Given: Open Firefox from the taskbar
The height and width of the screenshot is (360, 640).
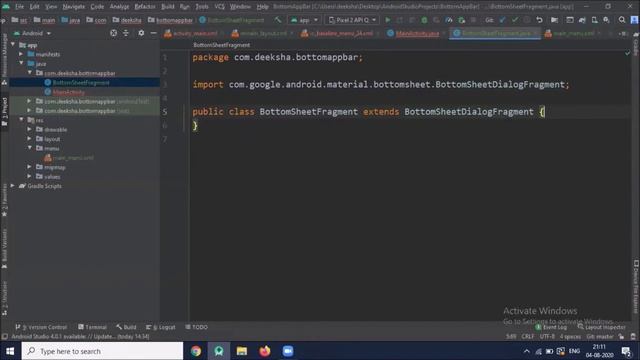Looking at the screenshot, I should [264, 351].
